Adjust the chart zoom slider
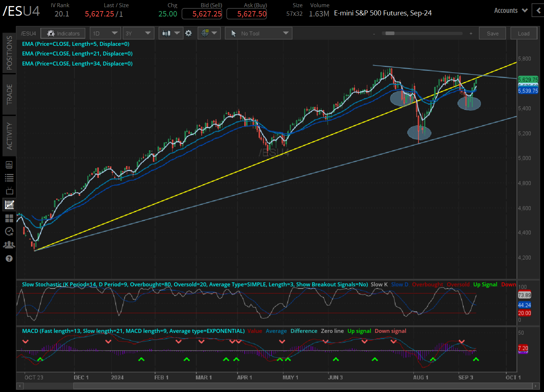The height and width of the screenshot is (392, 544). pyautogui.click(x=391, y=33)
